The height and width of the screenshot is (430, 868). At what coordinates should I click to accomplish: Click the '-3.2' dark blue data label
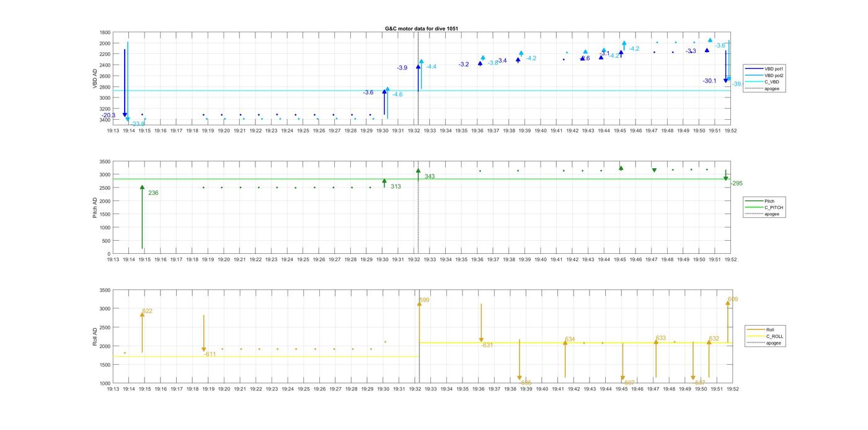tap(464, 65)
